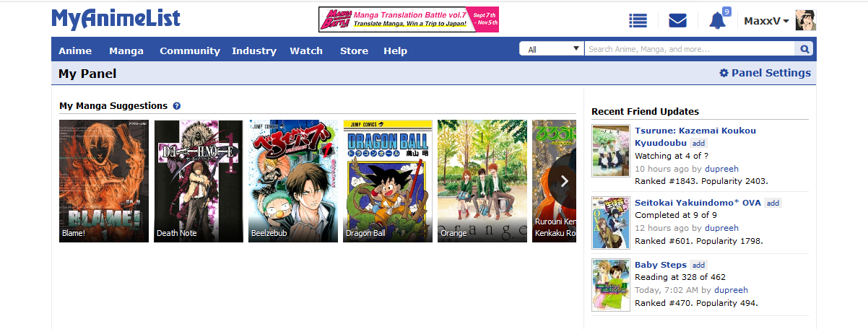Open the Seitokai Yakuindomo thumbnail image
The width and height of the screenshot is (868, 329).
tap(611, 222)
